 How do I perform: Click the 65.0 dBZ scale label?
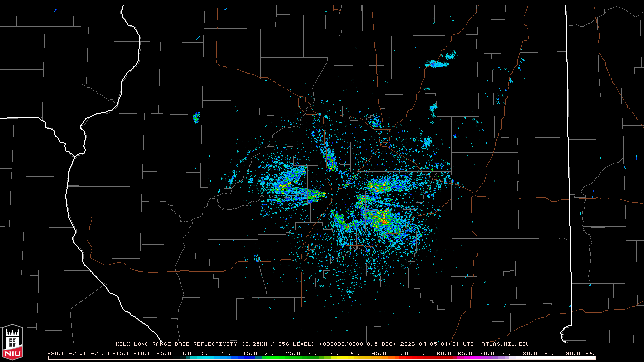(x=465, y=354)
